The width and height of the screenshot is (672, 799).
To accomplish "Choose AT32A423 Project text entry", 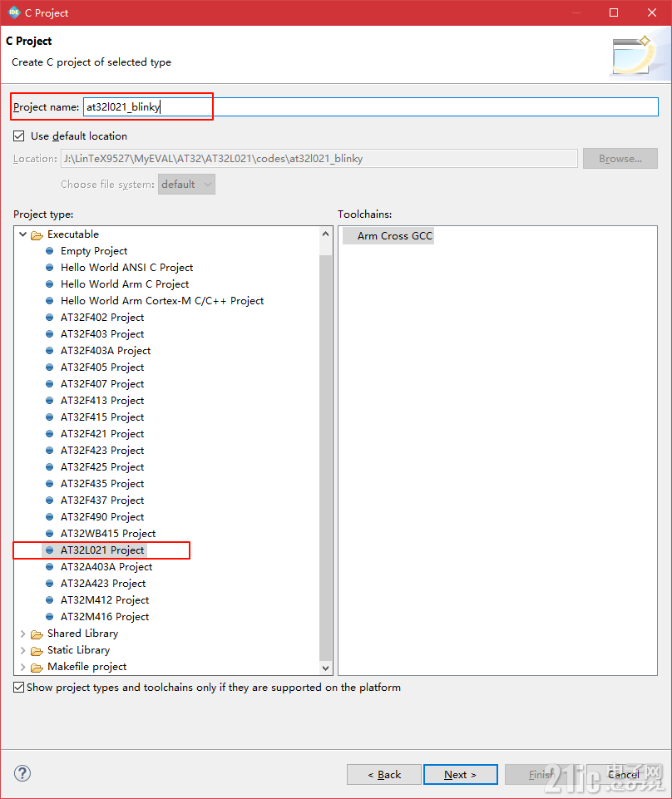I will [103, 584].
